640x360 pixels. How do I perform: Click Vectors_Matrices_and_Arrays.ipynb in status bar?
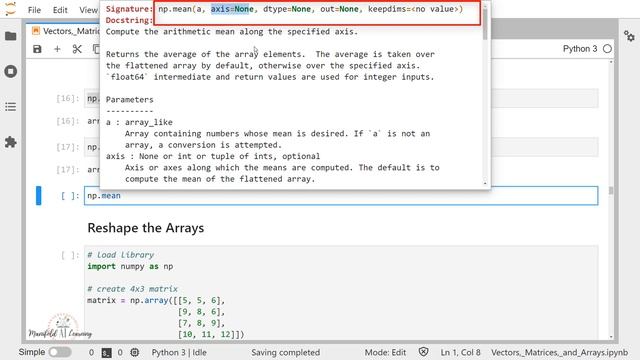(x=559, y=352)
